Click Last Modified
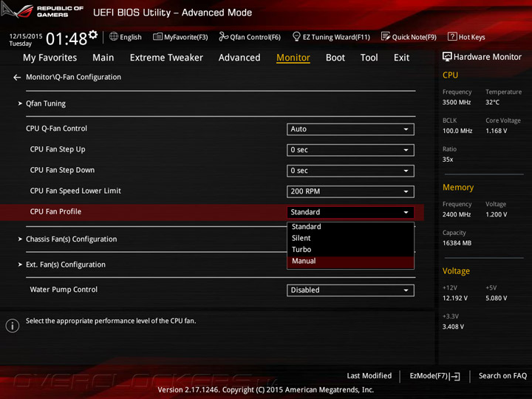 point(369,376)
